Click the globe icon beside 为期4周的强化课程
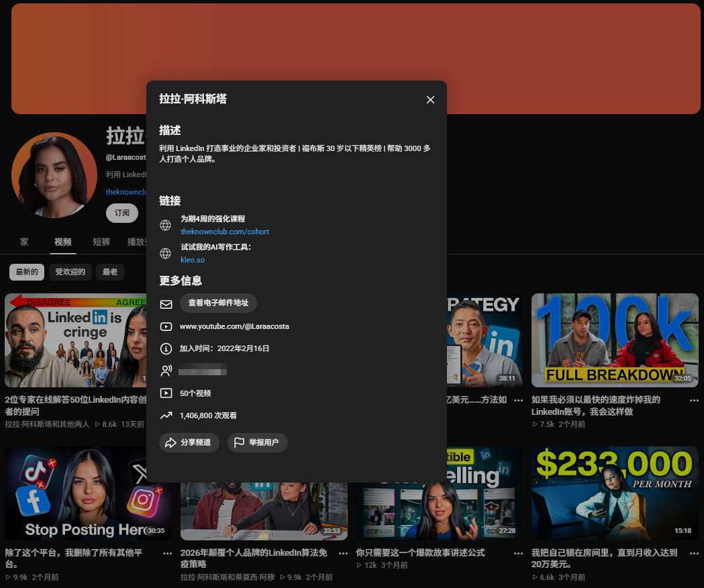Screen dimensions: 704x588 pyautogui.click(x=166, y=225)
